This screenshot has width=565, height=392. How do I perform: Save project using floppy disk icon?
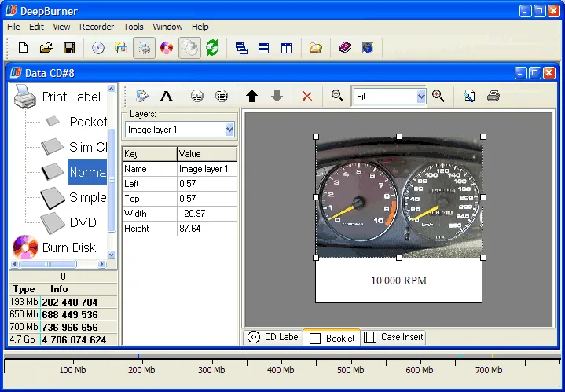click(69, 48)
